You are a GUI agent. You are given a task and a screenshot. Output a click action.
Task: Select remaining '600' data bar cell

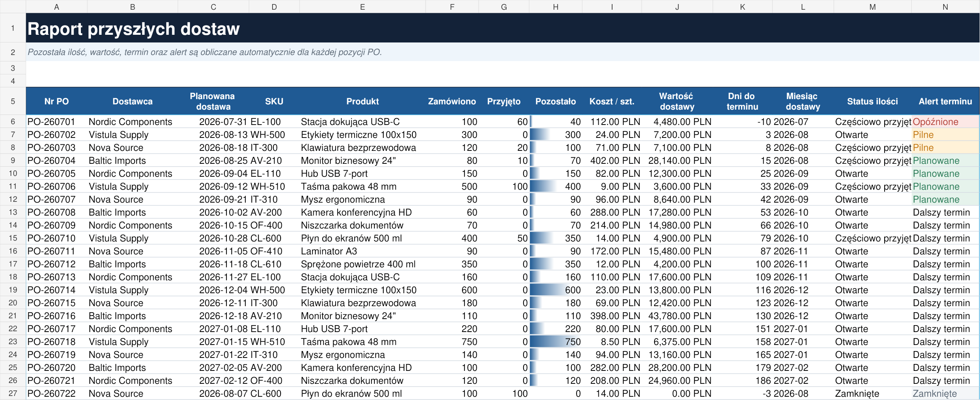coord(555,290)
